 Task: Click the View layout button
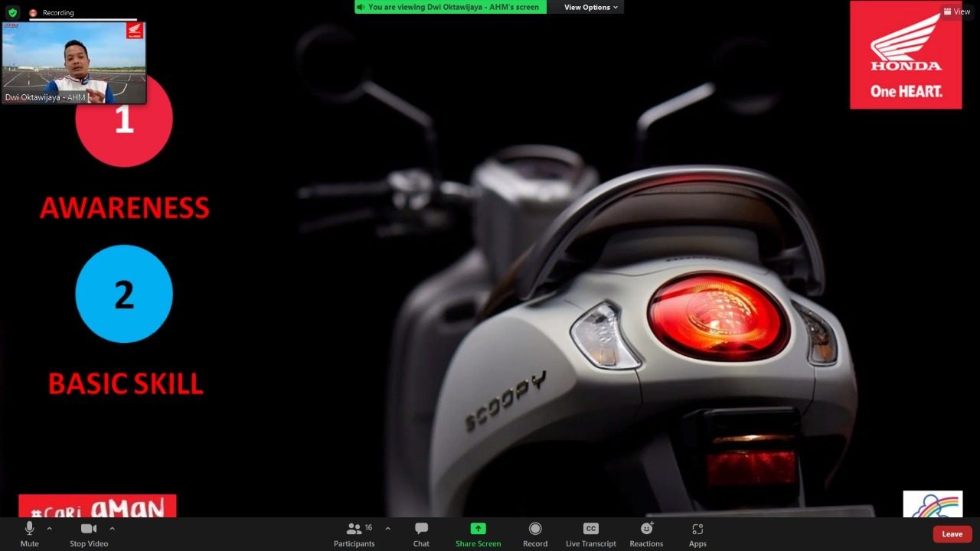point(957,11)
